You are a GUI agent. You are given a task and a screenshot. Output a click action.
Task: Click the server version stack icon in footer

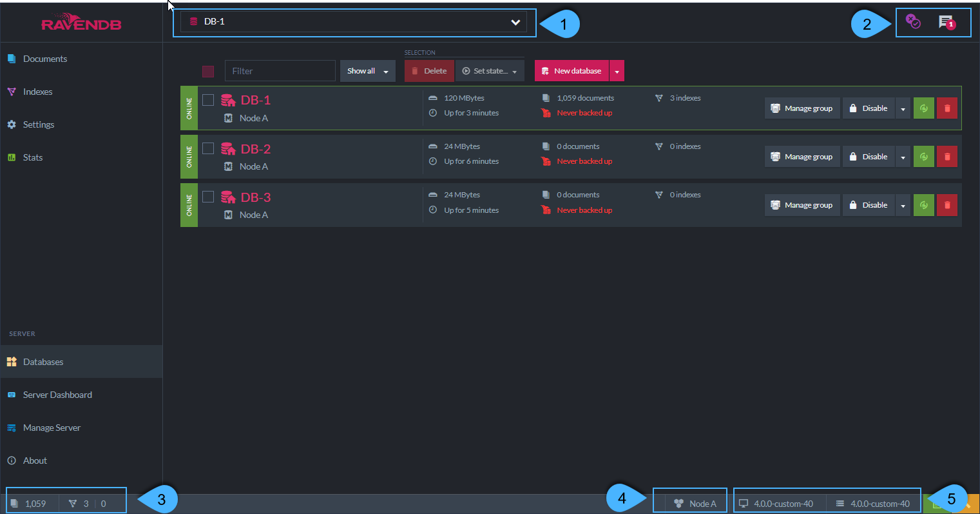(840, 504)
